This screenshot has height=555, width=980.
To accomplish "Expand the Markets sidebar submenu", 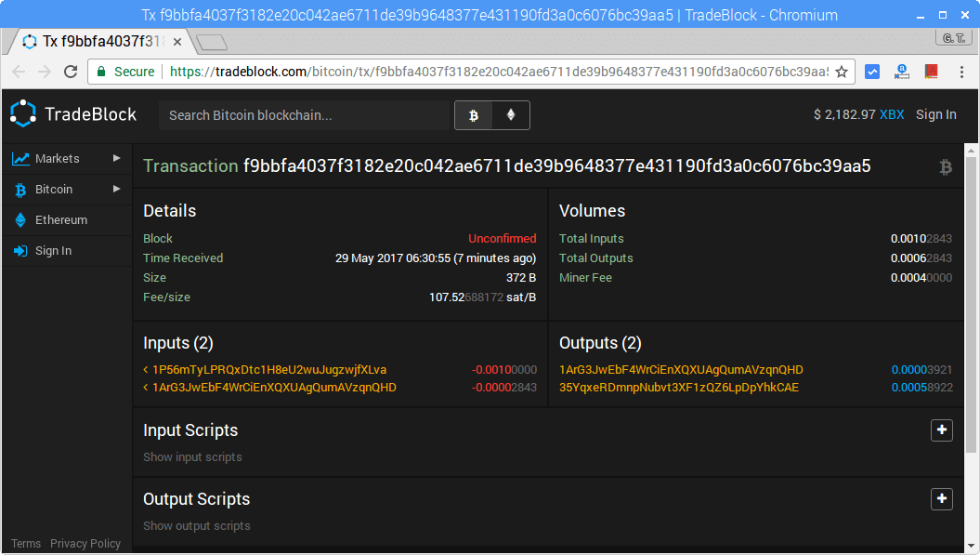I will [117, 158].
